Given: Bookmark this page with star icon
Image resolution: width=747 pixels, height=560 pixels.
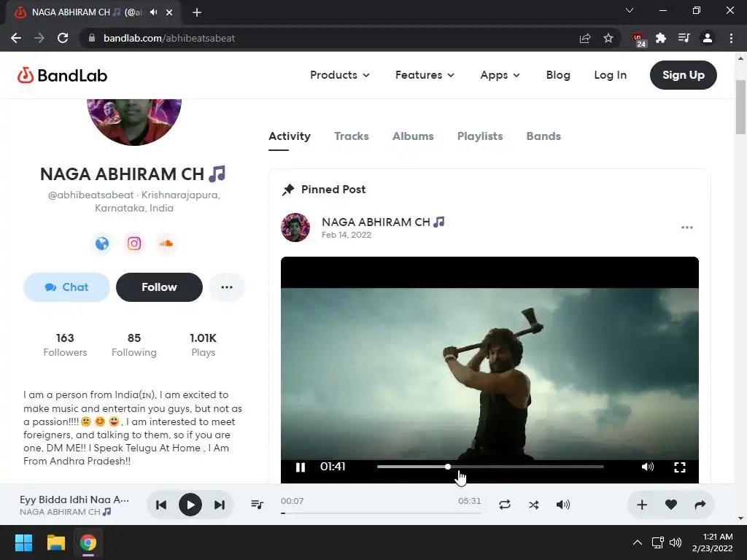Looking at the screenshot, I should (x=608, y=38).
